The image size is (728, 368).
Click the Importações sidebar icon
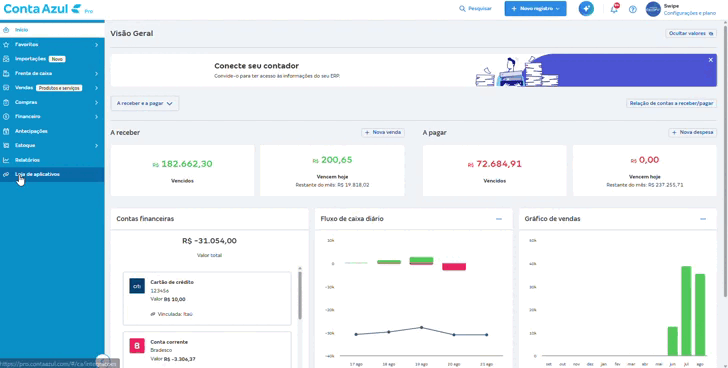(x=6, y=59)
